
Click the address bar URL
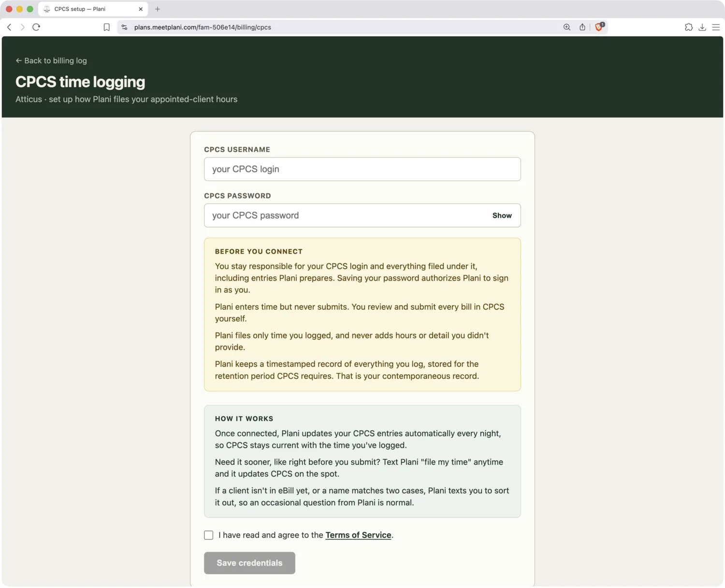(x=203, y=27)
